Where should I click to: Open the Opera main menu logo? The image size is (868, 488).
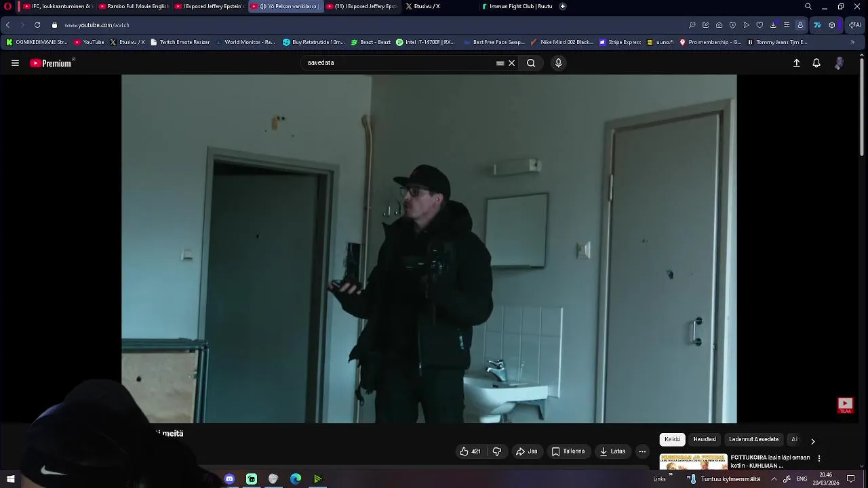(x=8, y=6)
